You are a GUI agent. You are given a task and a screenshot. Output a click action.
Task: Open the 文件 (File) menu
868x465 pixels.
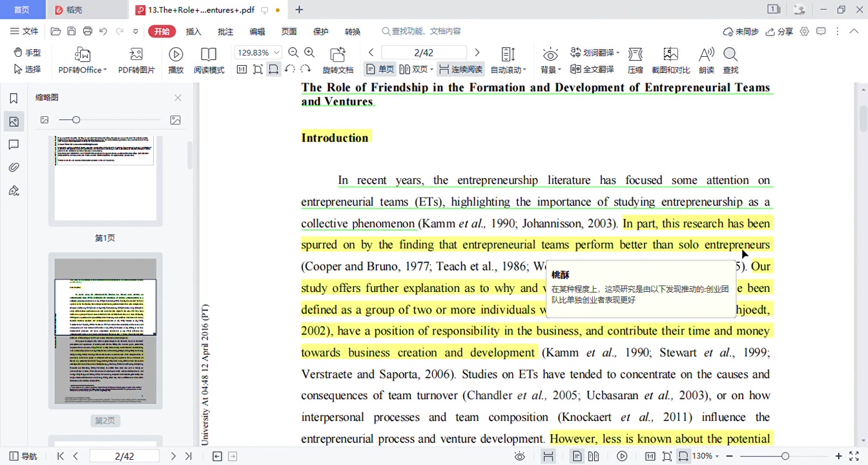point(25,31)
